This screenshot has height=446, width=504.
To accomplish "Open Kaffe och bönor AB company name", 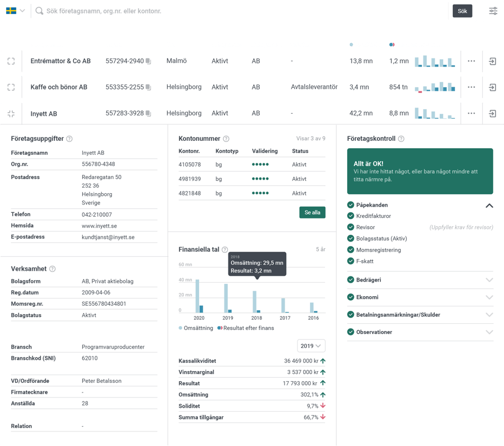I will pyautogui.click(x=59, y=87).
